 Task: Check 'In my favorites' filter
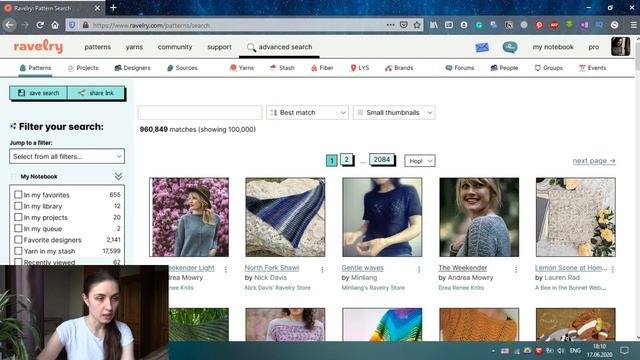point(18,195)
